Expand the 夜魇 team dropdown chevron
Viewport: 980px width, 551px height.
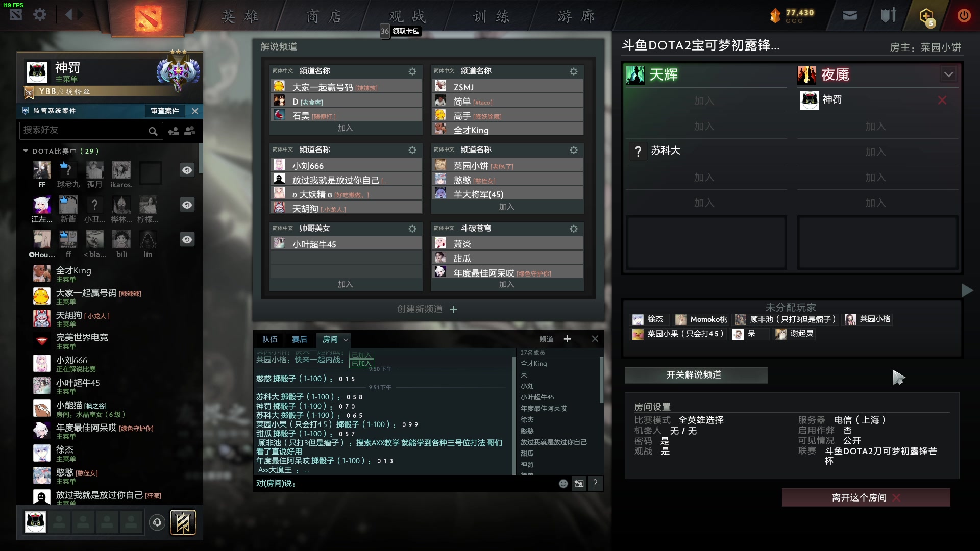point(948,74)
